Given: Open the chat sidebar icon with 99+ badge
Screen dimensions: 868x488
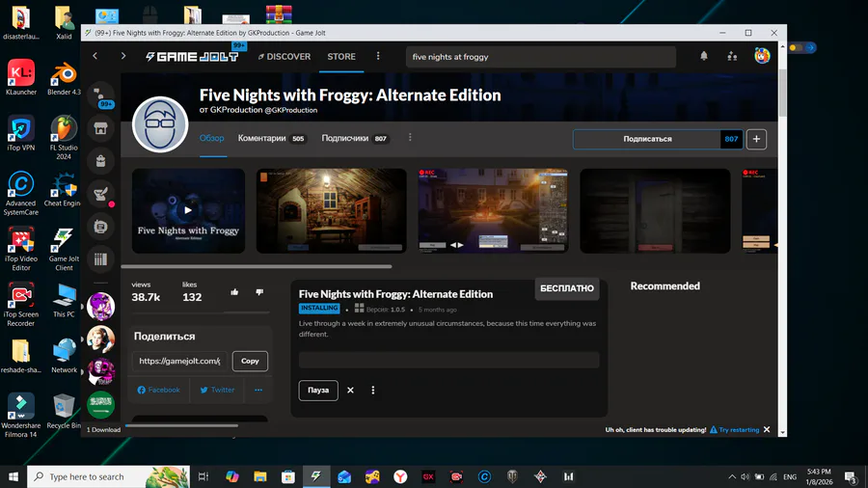Looking at the screenshot, I should pos(100,95).
